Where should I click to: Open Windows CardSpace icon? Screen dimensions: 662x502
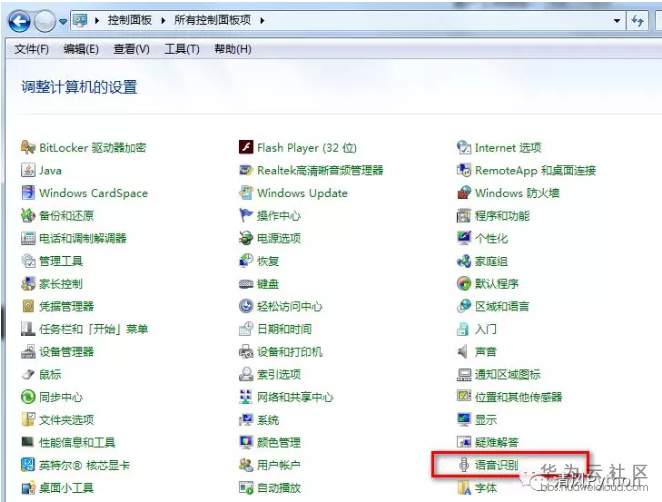[28, 193]
